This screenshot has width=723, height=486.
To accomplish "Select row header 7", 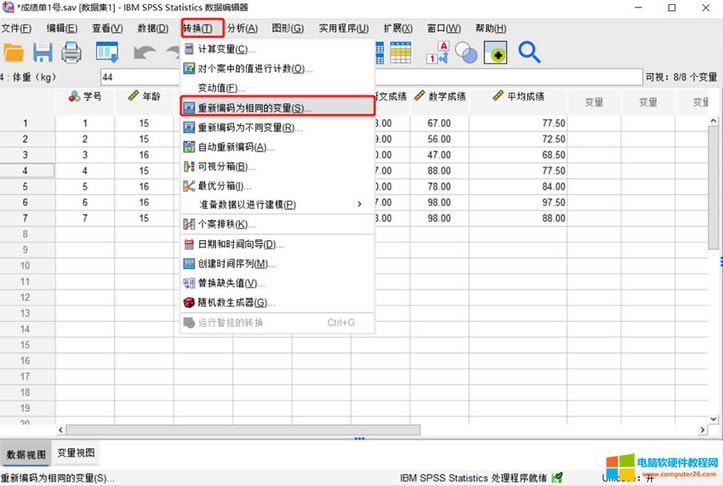I will 25,218.
